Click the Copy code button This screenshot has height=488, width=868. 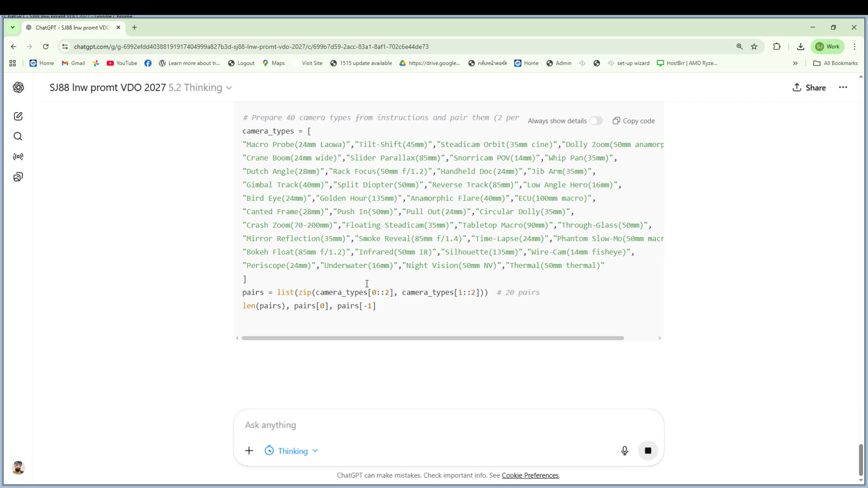coord(634,121)
